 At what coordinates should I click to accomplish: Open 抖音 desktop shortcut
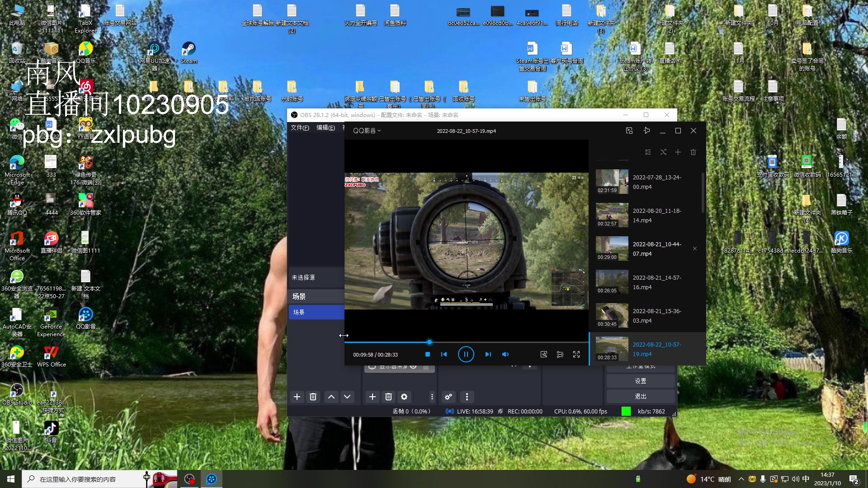(51, 432)
